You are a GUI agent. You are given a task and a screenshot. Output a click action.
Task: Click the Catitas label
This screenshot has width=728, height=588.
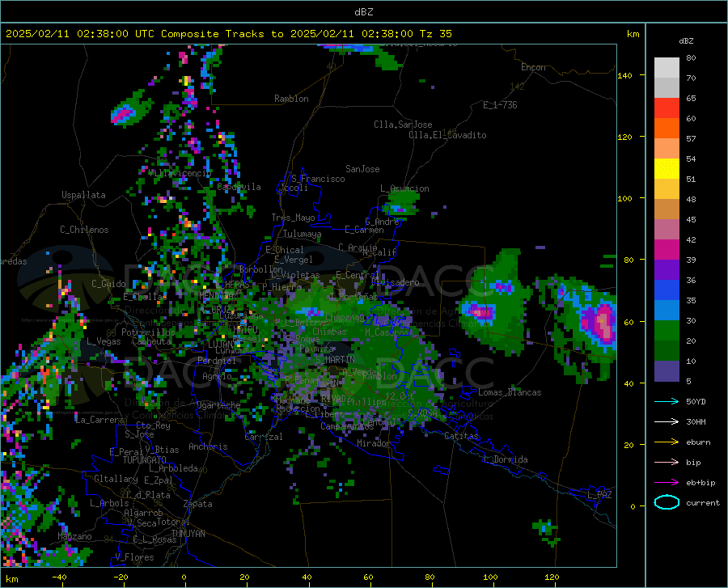point(461,436)
